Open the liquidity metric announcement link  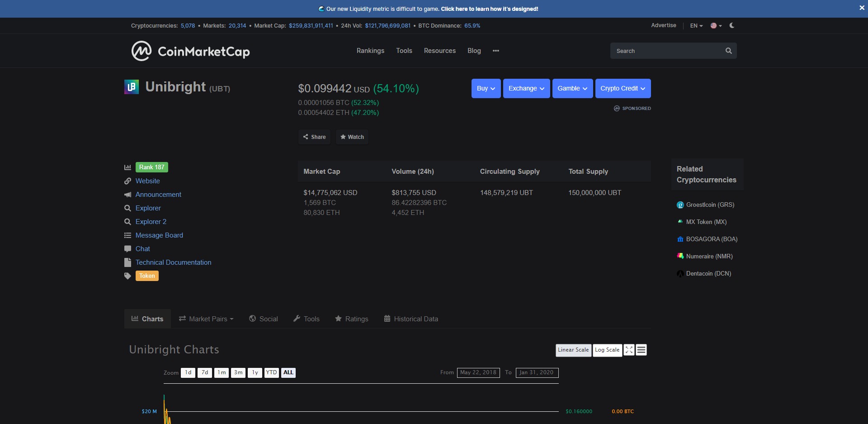(x=489, y=9)
